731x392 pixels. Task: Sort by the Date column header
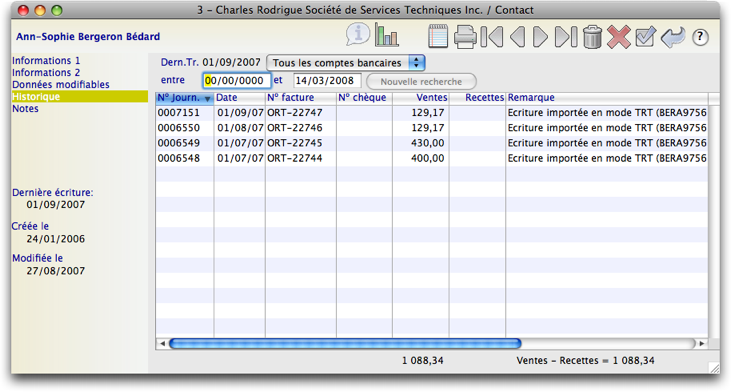coord(240,98)
